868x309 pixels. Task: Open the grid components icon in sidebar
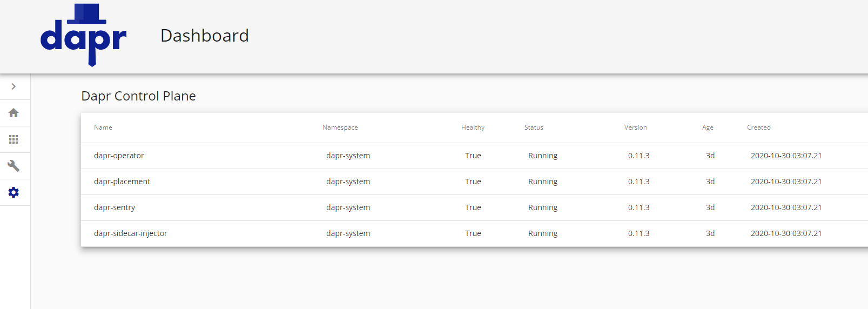click(x=14, y=139)
